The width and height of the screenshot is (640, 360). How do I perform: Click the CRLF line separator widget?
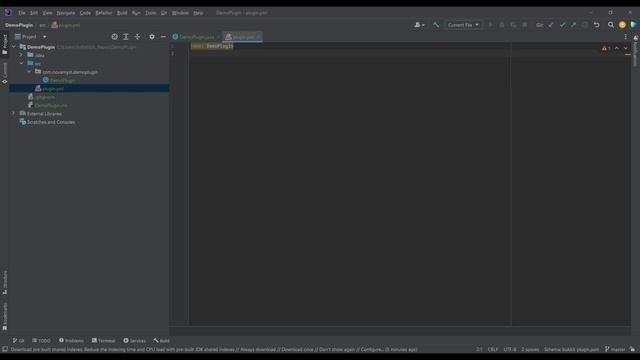493,349
